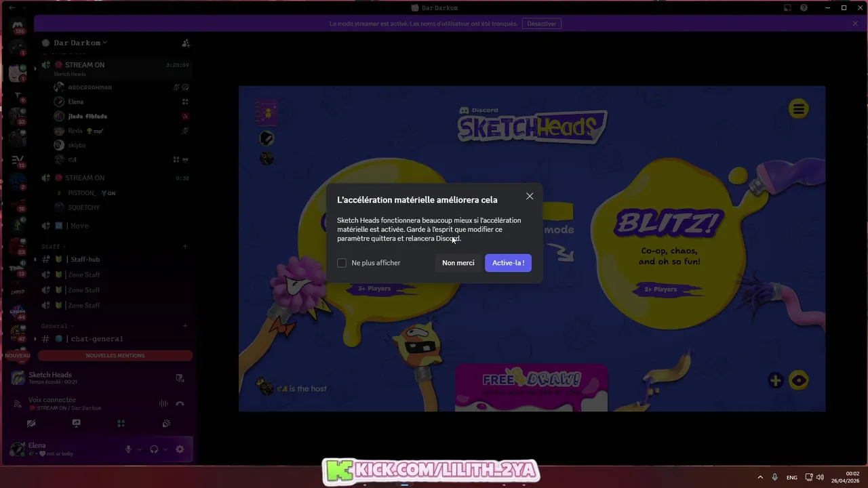This screenshot has width=868, height=488.
Task: Expand threads arrow beside Staff-hub
Action: (35, 260)
